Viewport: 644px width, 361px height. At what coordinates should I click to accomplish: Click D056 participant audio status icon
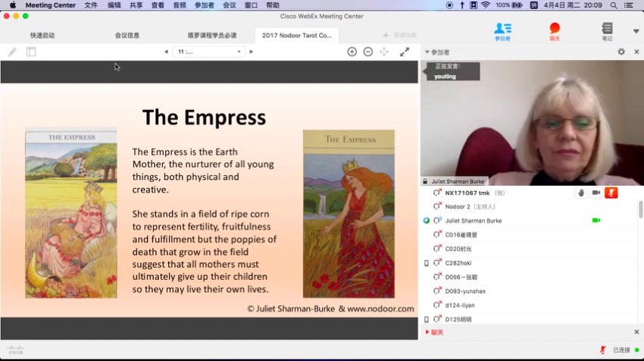point(437,277)
